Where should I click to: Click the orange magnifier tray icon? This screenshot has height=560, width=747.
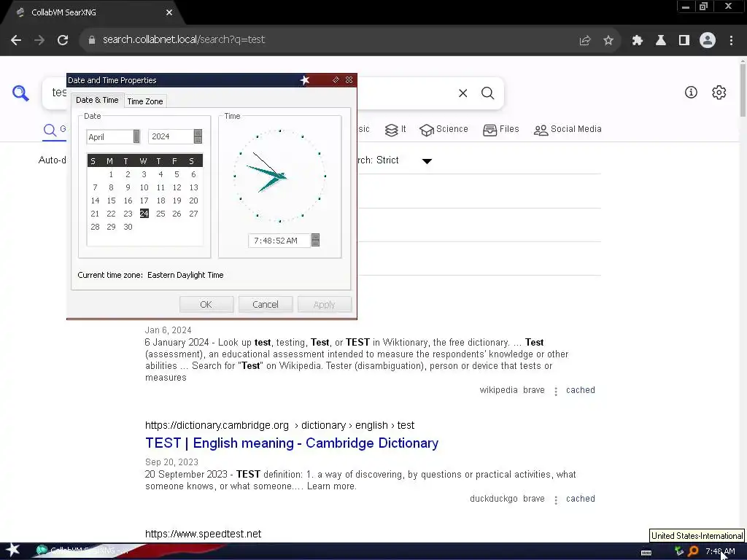[x=693, y=551]
